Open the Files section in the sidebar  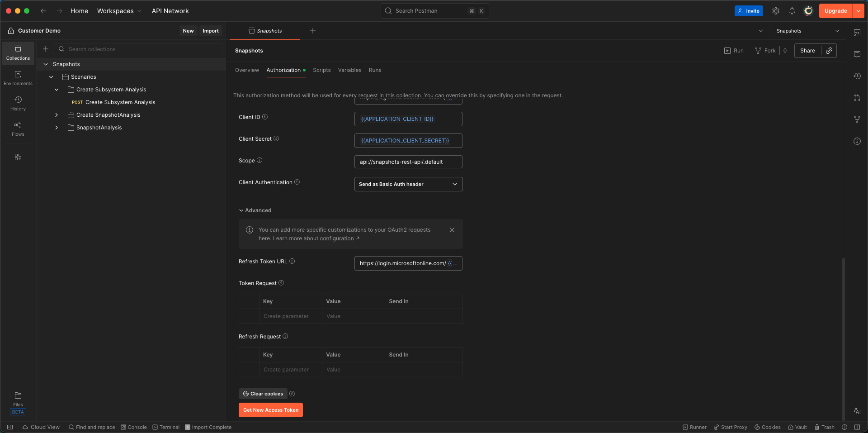[18, 398]
